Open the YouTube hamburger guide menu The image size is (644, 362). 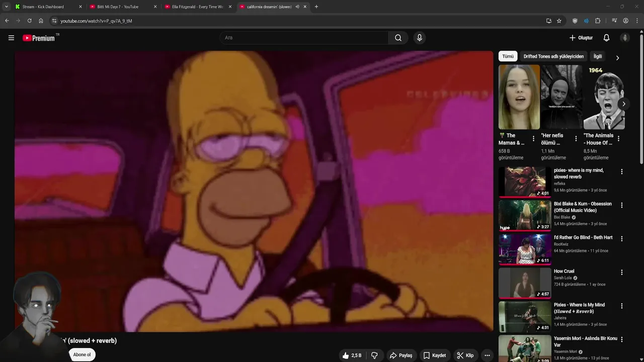click(x=11, y=38)
